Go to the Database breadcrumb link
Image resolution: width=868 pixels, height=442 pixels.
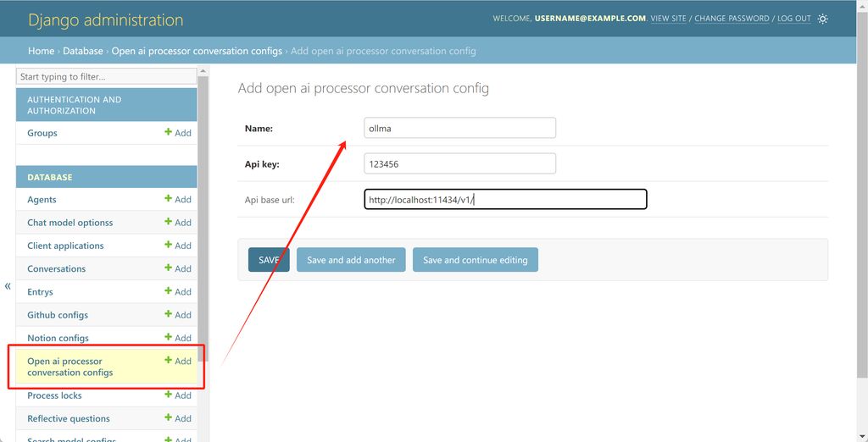[x=83, y=51]
